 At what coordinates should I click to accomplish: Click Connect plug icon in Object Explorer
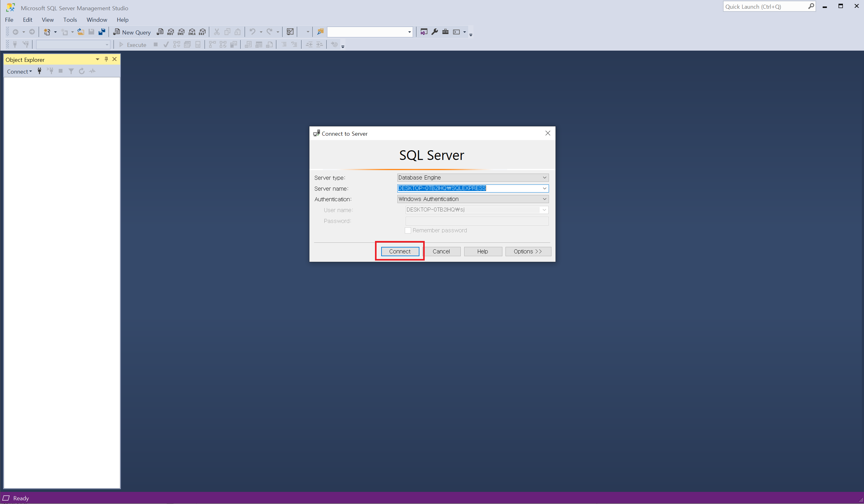[x=39, y=71]
